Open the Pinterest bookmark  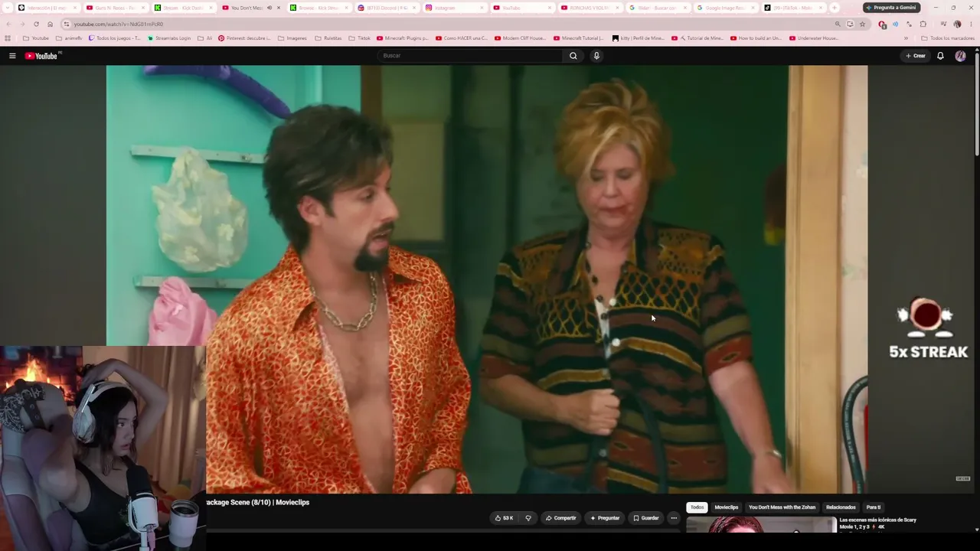pos(244,38)
